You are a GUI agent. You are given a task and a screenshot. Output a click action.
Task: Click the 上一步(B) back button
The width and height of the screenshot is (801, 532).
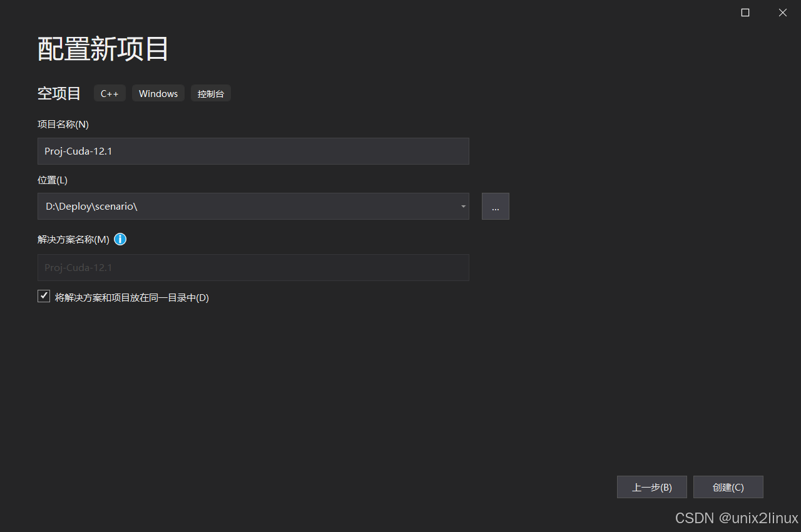click(652, 487)
